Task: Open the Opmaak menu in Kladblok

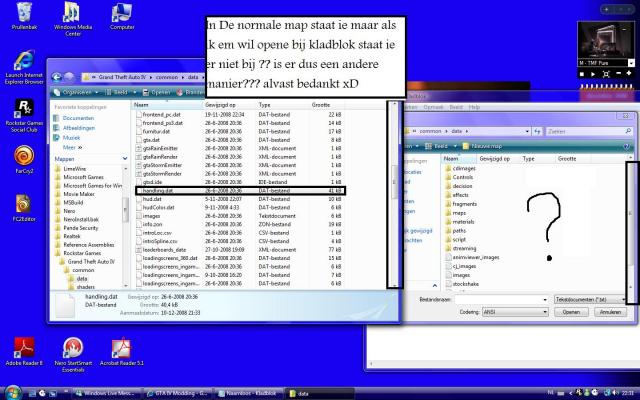Action: point(433,107)
